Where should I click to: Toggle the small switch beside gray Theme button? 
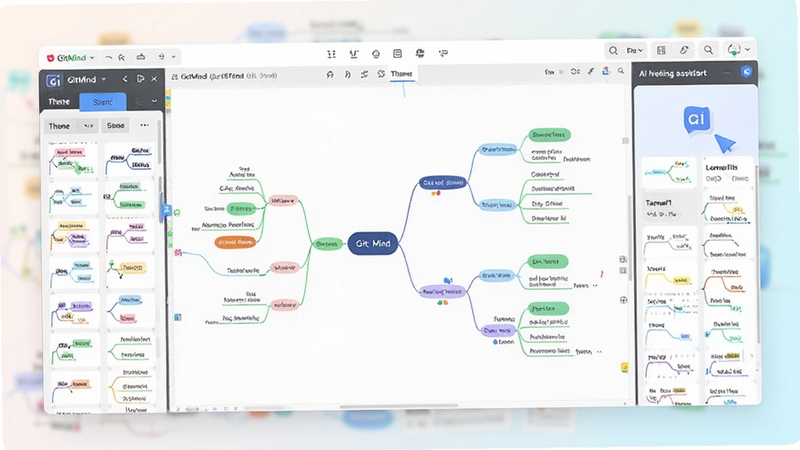(x=88, y=126)
